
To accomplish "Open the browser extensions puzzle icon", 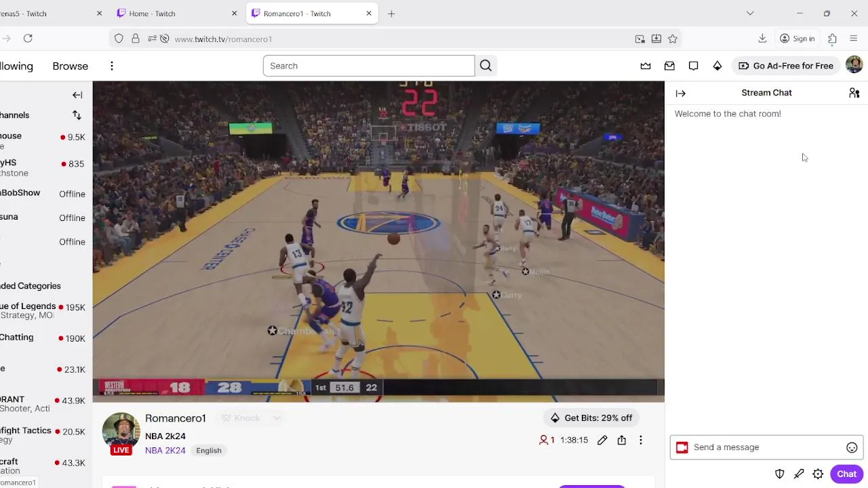I will [832, 39].
